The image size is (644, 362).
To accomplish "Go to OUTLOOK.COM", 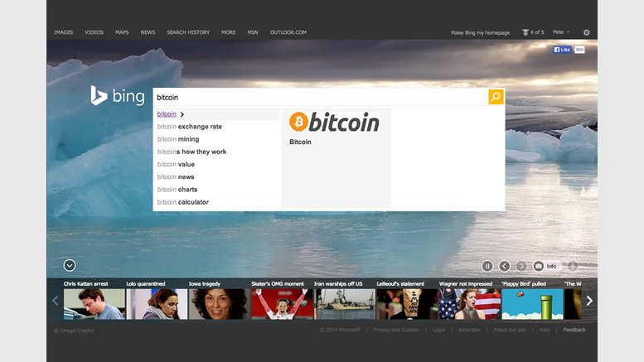I will tap(288, 32).
